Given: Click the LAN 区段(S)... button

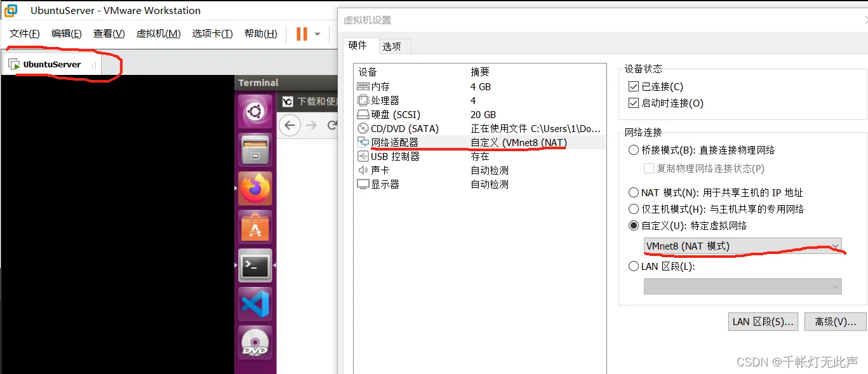Looking at the screenshot, I should (x=763, y=322).
